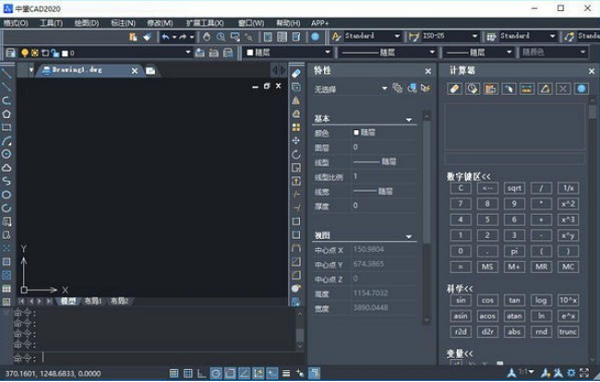Click the match properties paintbrush icon
Image resolution: width=600 pixels, height=382 pixels.
pos(147,37)
